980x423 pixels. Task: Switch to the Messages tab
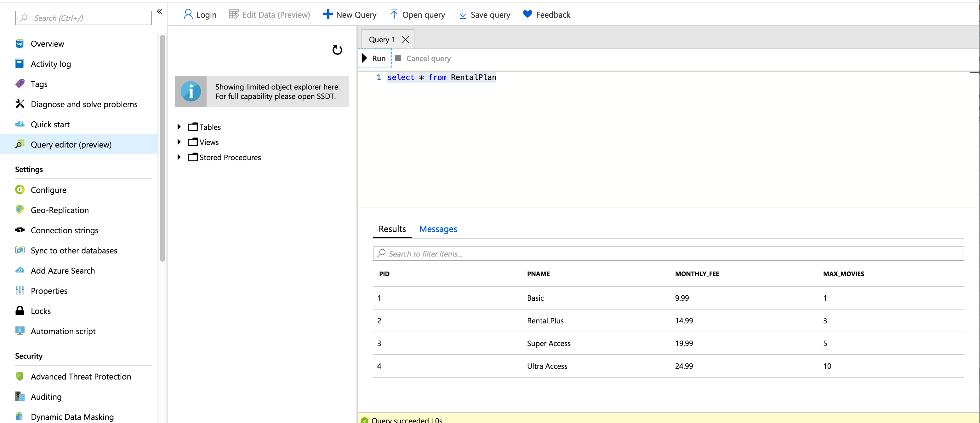tap(438, 229)
